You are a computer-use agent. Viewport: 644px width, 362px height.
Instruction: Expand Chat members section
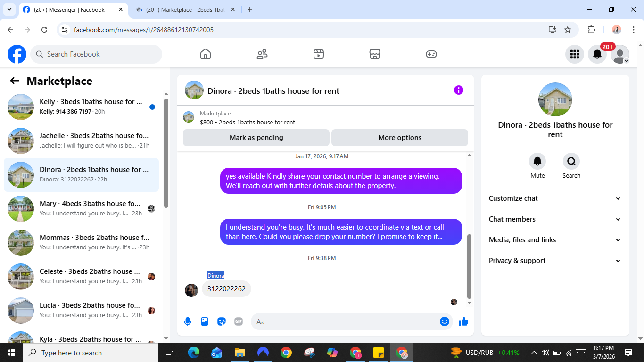555,219
